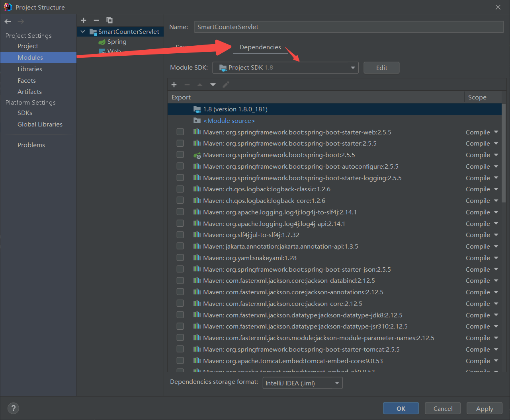The width and height of the screenshot is (510, 420).
Task: Open Dependencies storage format dropdown
Action: click(303, 383)
